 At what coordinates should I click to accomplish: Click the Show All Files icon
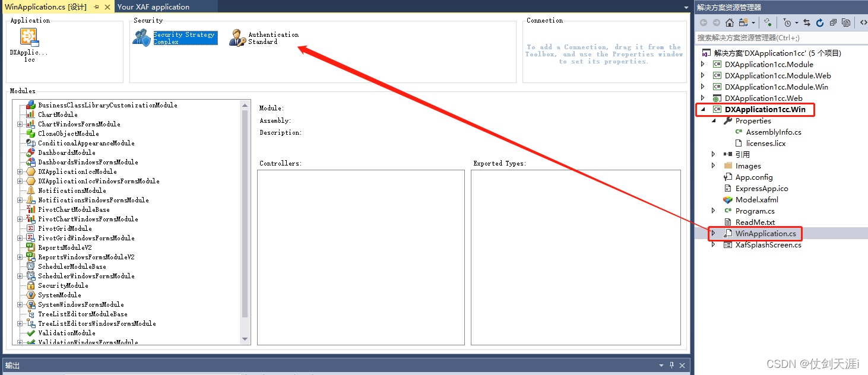pyautogui.click(x=846, y=23)
